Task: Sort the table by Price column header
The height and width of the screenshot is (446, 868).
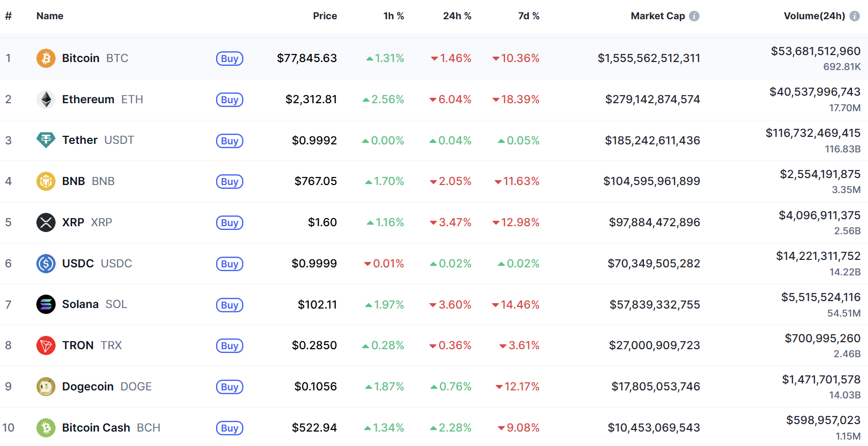Action: [x=325, y=16]
